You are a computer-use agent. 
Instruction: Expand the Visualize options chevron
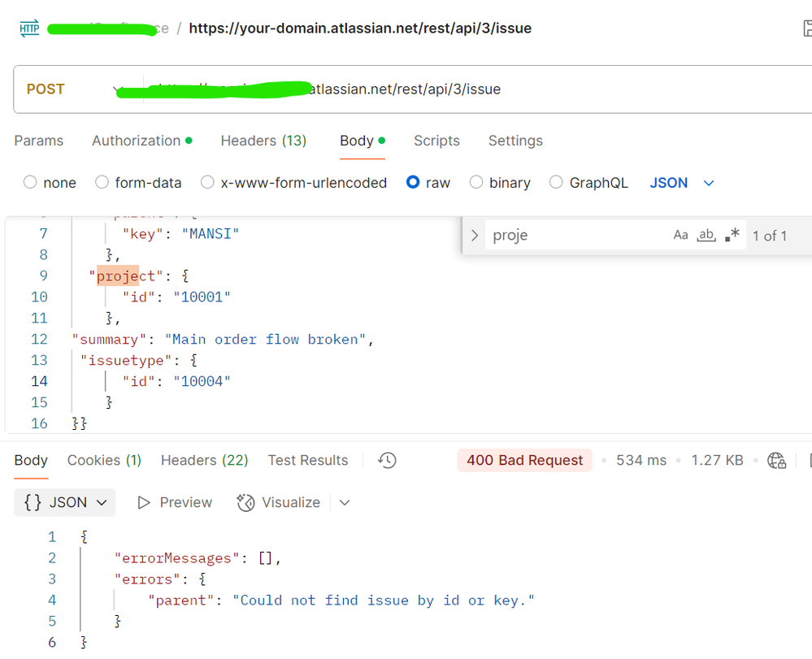(x=345, y=503)
